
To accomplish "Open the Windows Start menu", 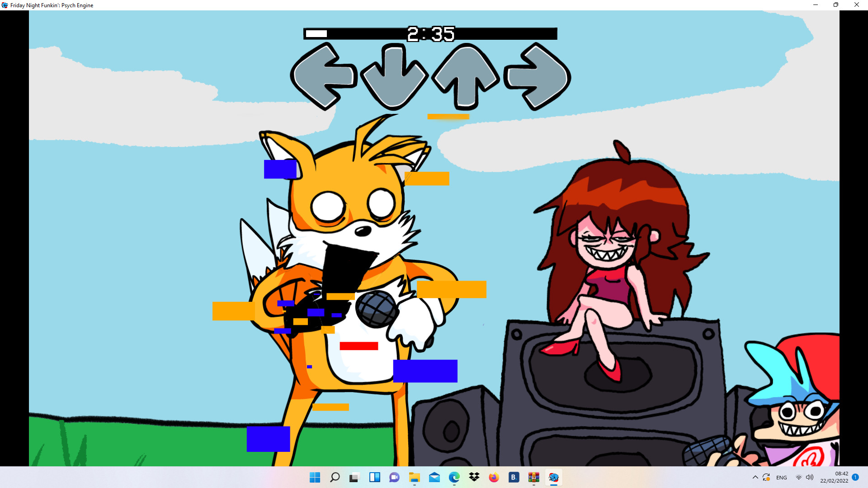I will tap(315, 477).
